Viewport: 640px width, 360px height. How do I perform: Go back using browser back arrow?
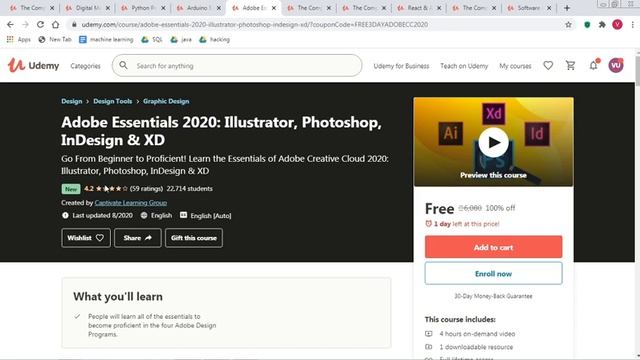(x=10, y=24)
